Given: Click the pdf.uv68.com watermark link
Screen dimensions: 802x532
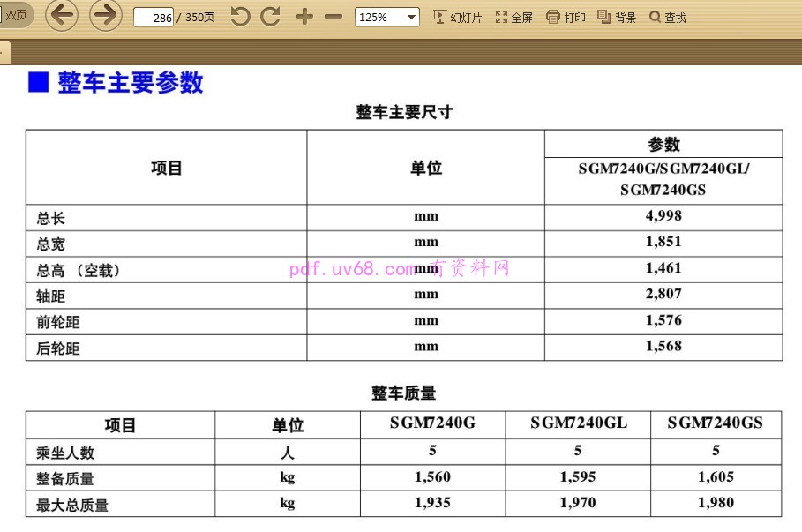Looking at the screenshot, I should tap(351, 266).
